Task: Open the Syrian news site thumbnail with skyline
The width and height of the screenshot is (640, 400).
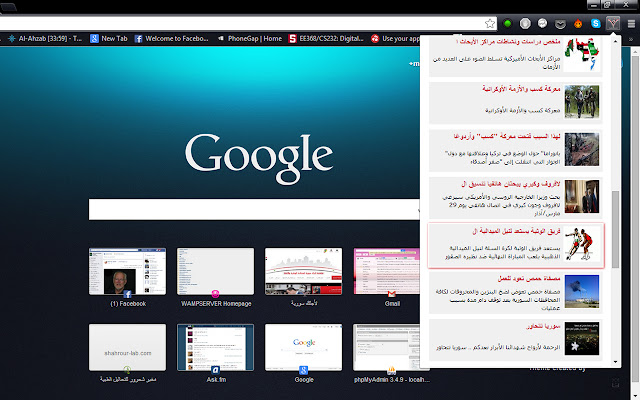Action: click(x=303, y=271)
